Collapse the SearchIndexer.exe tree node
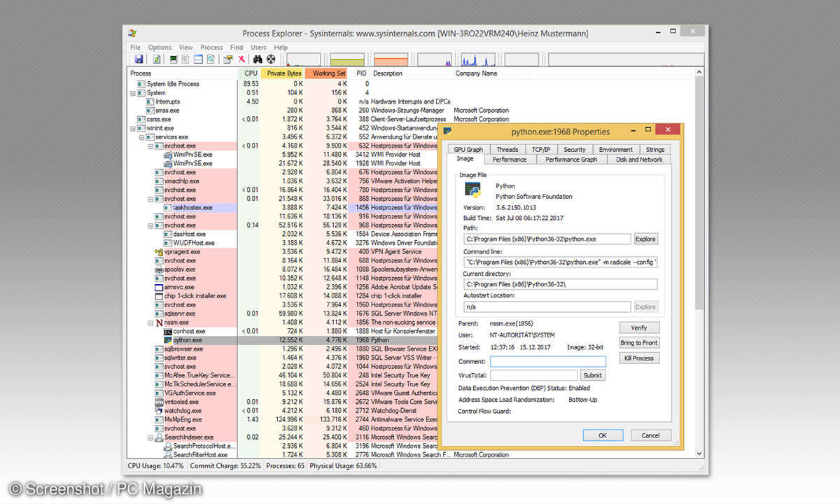 [x=150, y=437]
